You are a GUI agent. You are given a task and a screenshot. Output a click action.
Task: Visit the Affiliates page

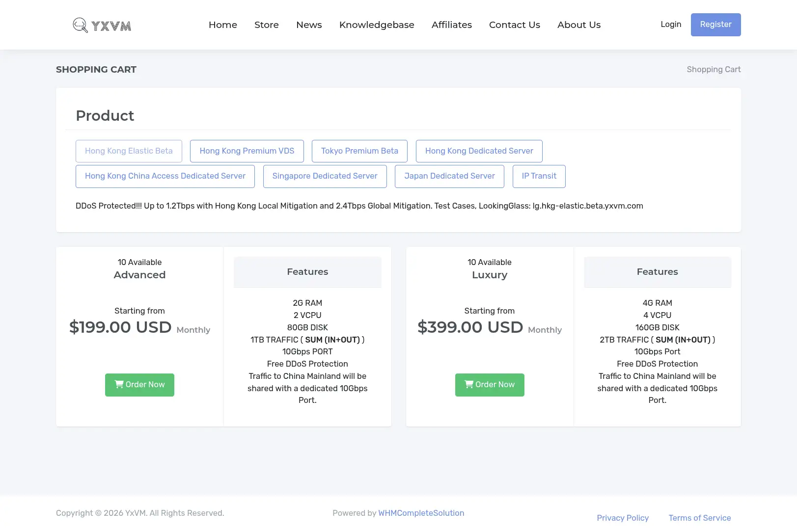coord(452,25)
